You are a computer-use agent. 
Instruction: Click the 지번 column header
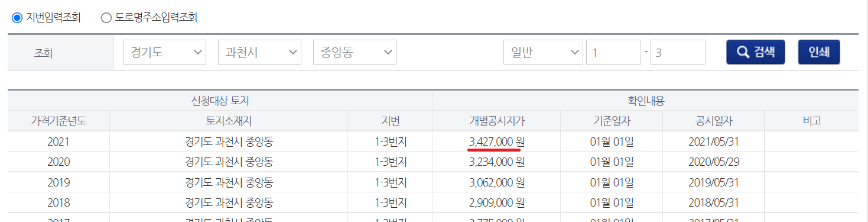point(391,121)
